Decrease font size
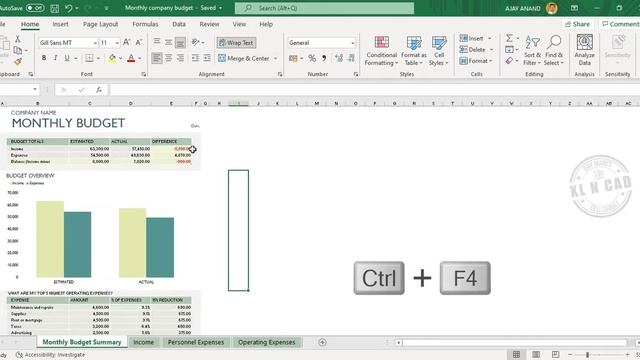Screen dimensions: 640x360 click(x=138, y=42)
